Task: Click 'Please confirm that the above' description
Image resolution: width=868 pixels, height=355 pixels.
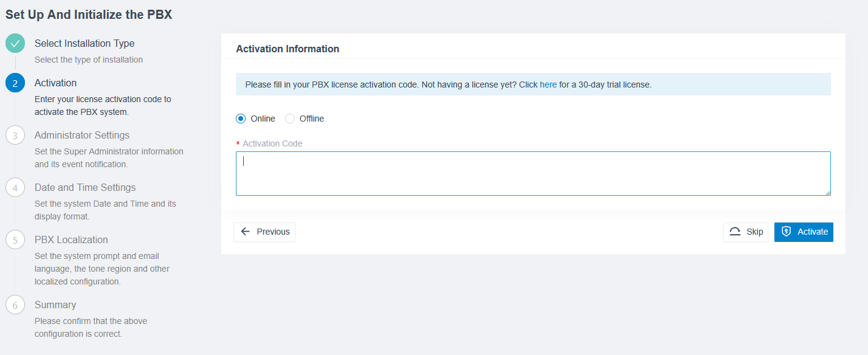Action: click(x=91, y=327)
